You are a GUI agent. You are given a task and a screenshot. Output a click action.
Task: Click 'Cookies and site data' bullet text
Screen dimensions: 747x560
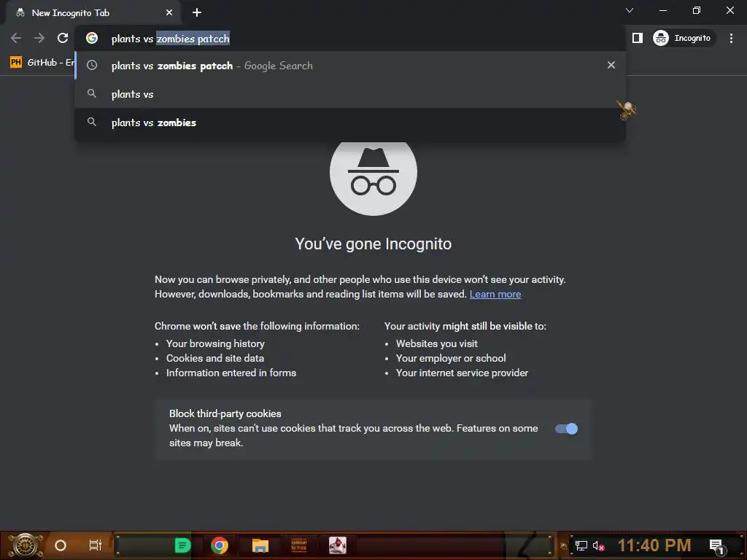point(215,358)
